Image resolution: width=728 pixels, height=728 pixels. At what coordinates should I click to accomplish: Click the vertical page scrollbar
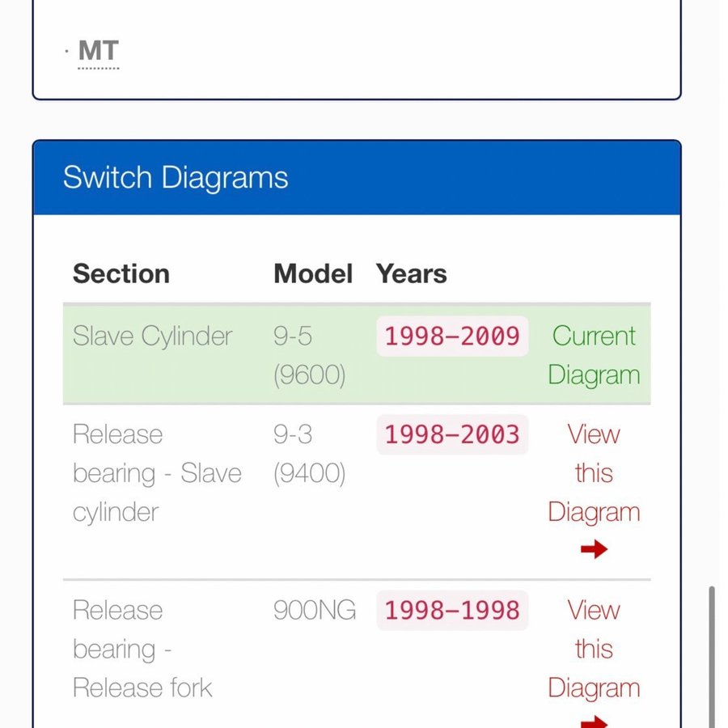[x=712, y=655]
